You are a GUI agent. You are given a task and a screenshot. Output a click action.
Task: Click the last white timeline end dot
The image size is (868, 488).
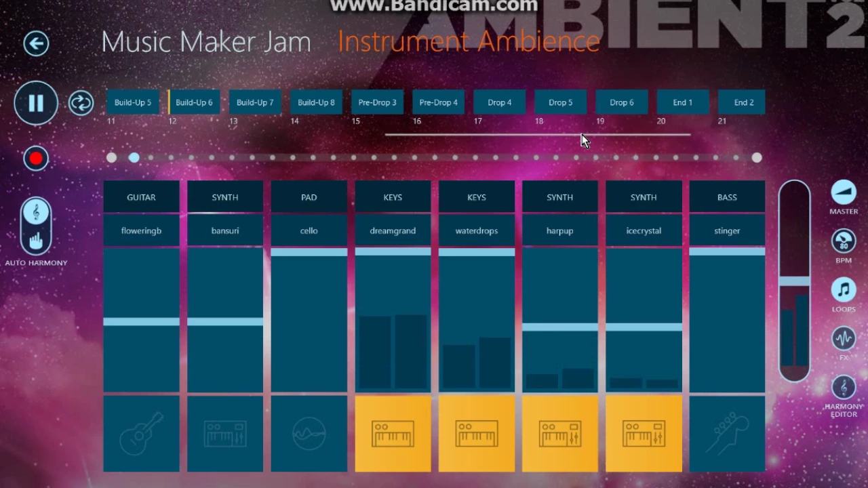[757, 158]
